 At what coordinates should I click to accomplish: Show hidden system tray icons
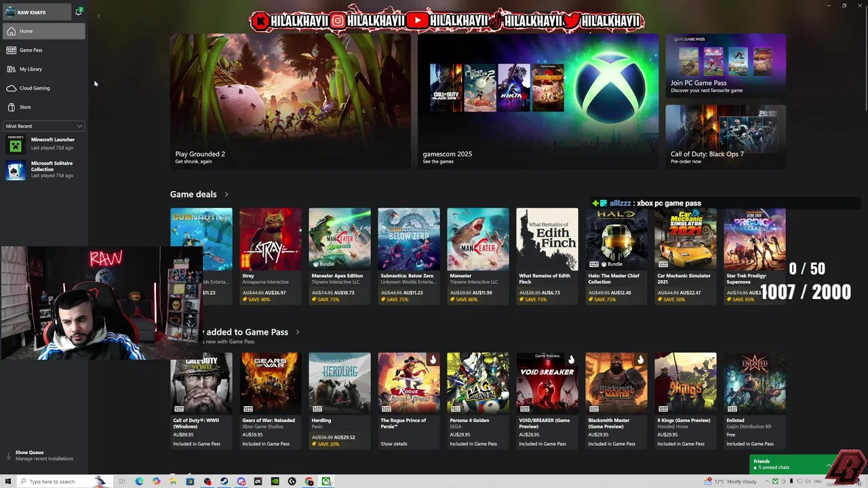[767, 481]
